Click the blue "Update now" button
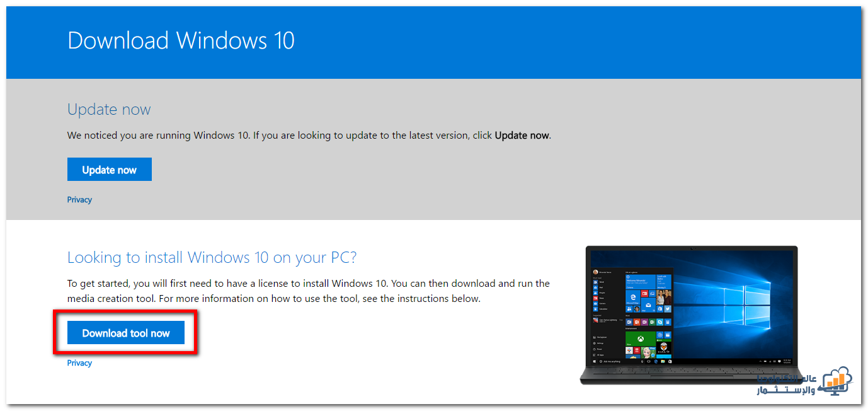The image size is (868, 411). pos(110,170)
